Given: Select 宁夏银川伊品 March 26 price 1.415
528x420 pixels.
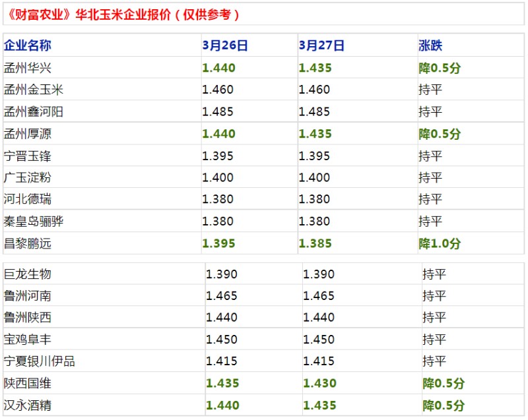Looking at the screenshot, I should 222,361.
